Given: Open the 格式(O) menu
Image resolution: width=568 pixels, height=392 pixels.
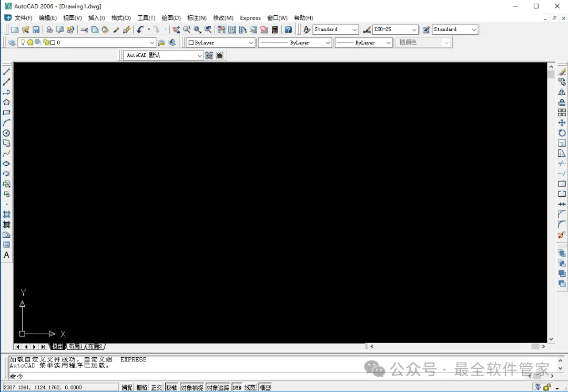Looking at the screenshot, I should tap(121, 18).
